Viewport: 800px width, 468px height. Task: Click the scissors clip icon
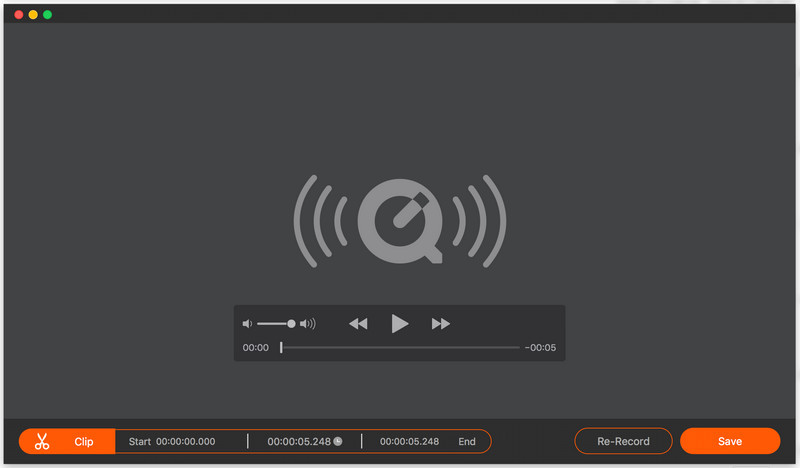[x=42, y=441]
